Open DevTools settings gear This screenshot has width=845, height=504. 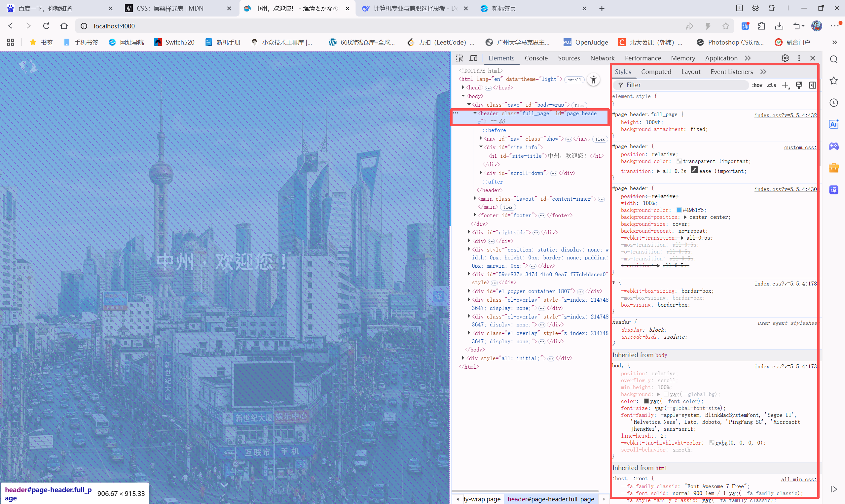point(785,58)
